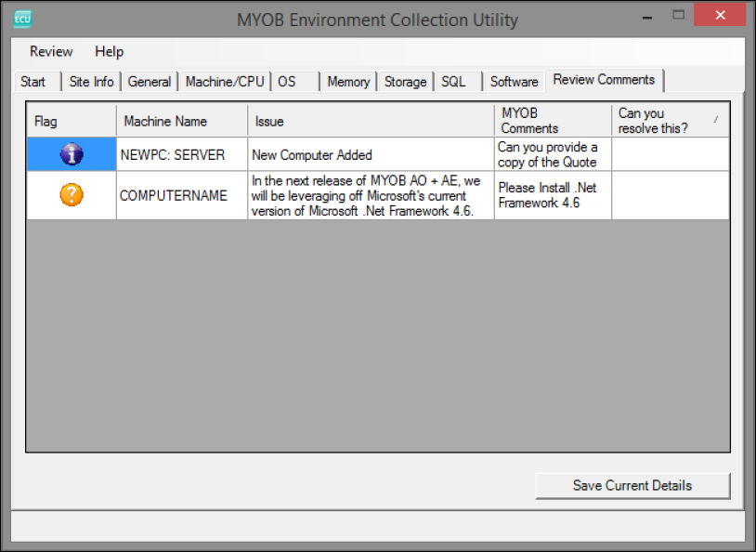Click the Machine Name column header
Image resolution: width=756 pixels, height=552 pixels.
point(181,121)
